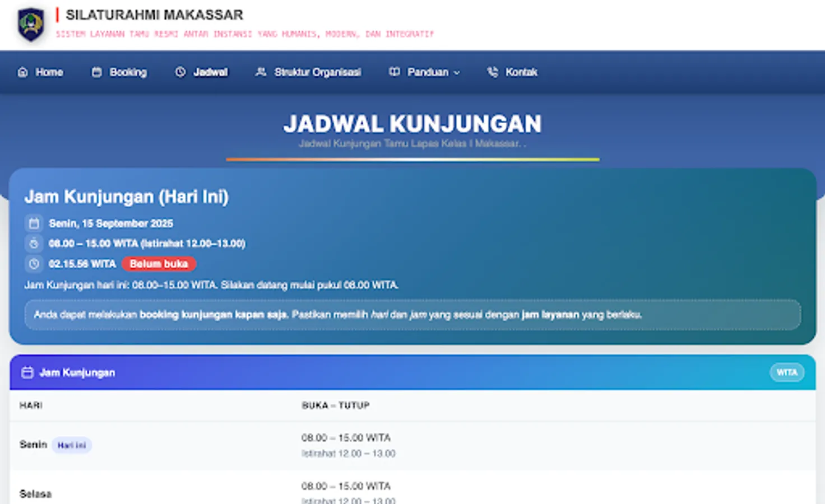This screenshot has height=504, width=825.
Task: Click the subtitle Jadwal Kunjungan Tamu Lapas
Action: 412,144
